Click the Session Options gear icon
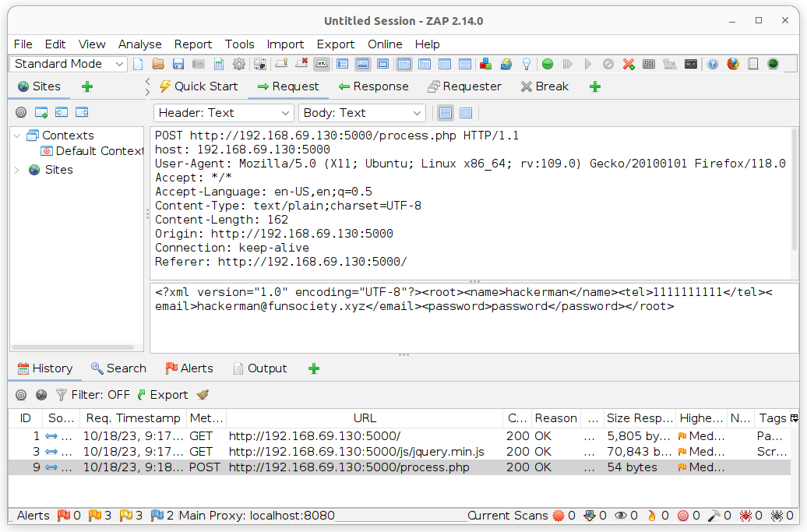The image size is (807, 532). click(x=239, y=64)
